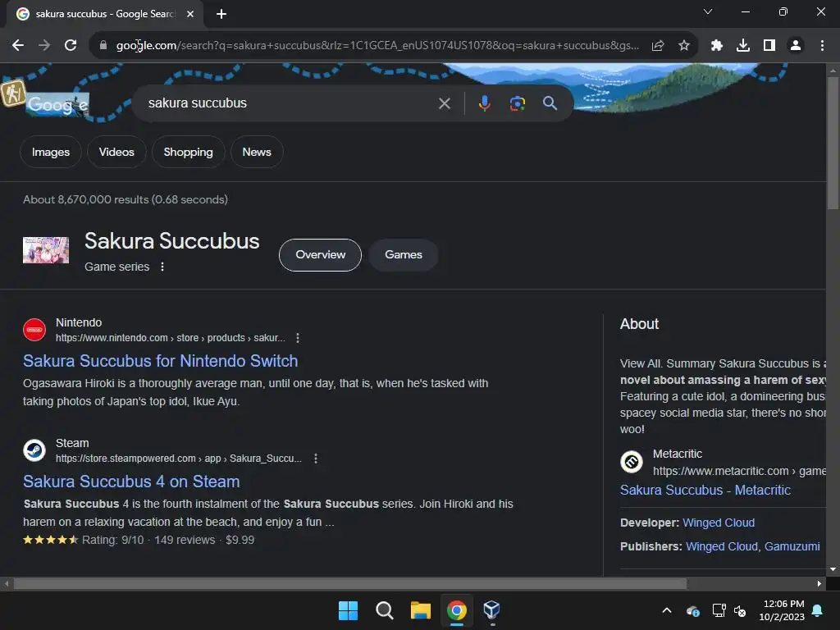Open Chrome three-dot menu
The width and height of the screenshot is (840, 630).
point(822,46)
